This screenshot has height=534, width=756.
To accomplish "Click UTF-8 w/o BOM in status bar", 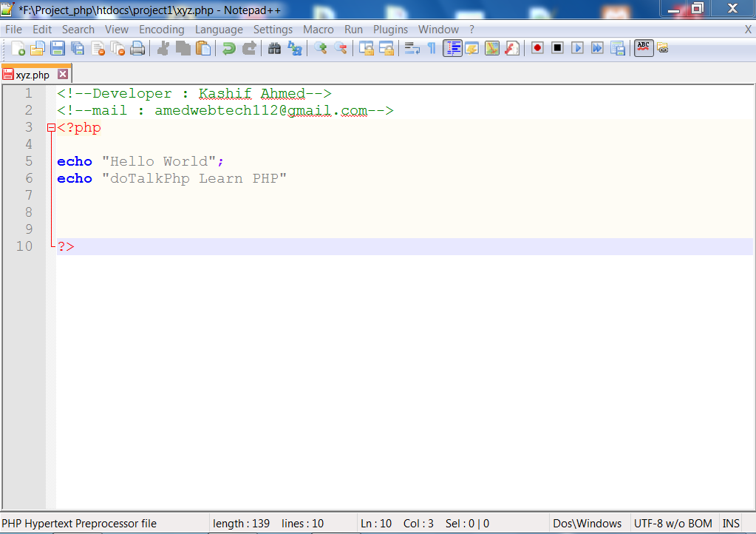I will coord(672,523).
